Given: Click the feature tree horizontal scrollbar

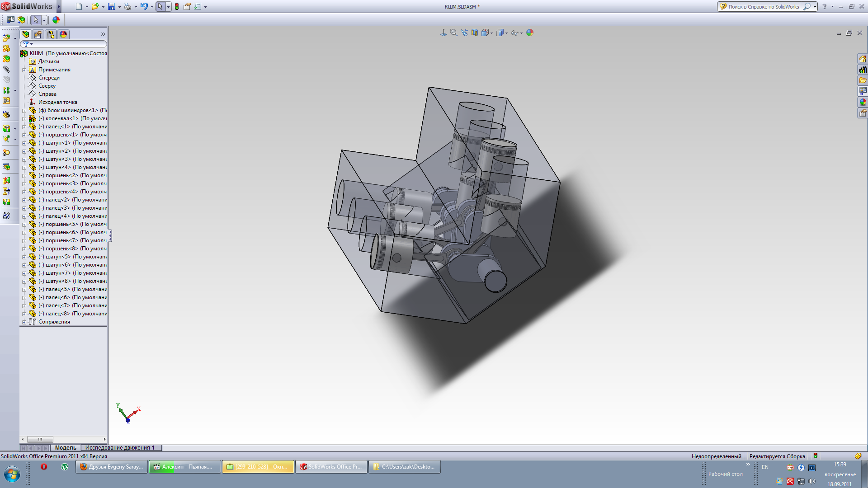Looking at the screenshot, I should click(40, 439).
